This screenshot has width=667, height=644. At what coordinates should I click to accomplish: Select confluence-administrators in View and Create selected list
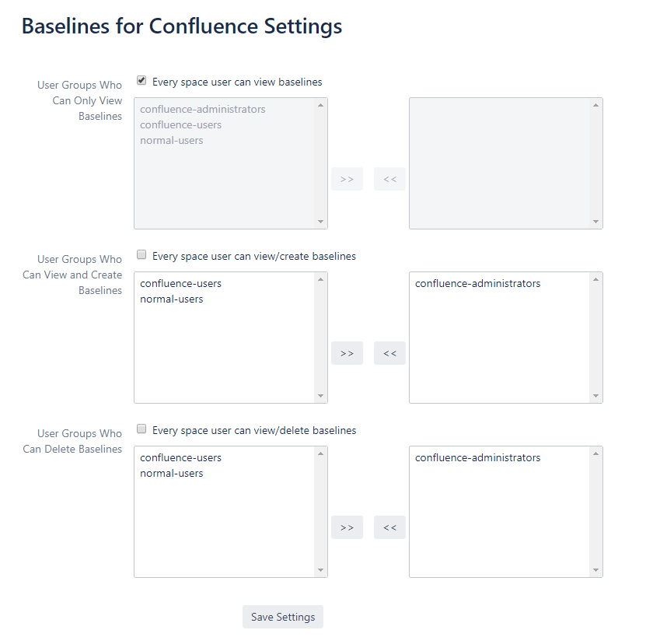tap(477, 284)
